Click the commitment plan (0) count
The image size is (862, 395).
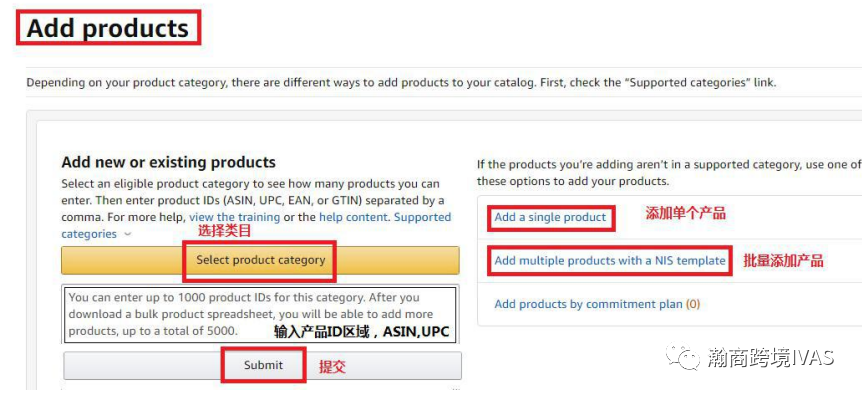coord(693,304)
